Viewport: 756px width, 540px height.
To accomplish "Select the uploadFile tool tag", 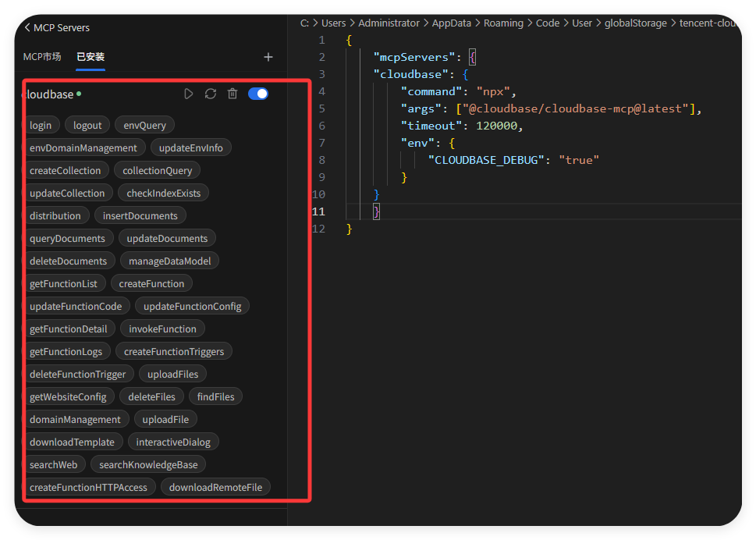I will [165, 420].
